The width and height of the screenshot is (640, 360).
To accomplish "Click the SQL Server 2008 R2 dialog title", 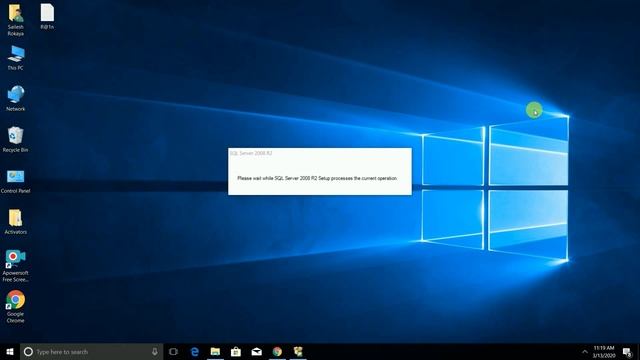I will pos(251,153).
